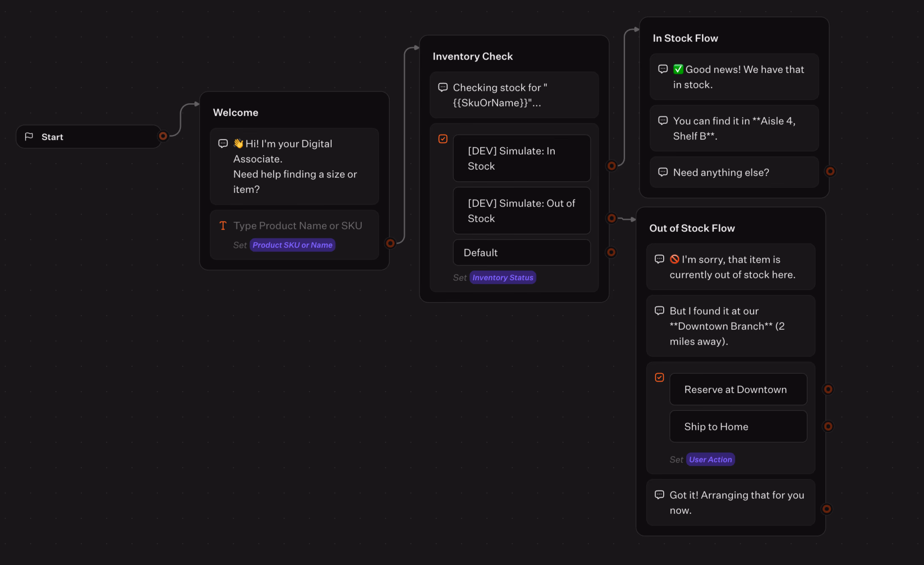The image size is (924, 565).
Task: Click the checkbox icon in Inventory Check choices
Action: pos(443,139)
